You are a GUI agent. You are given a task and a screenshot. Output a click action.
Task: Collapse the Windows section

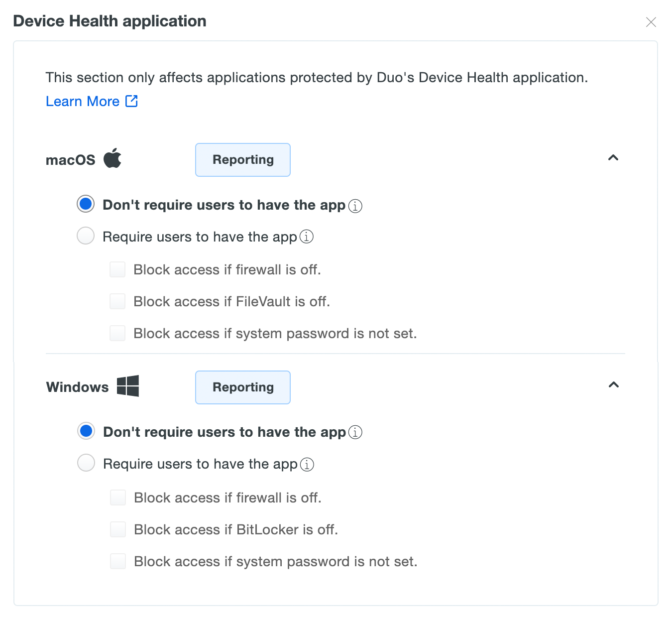coord(614,385)
